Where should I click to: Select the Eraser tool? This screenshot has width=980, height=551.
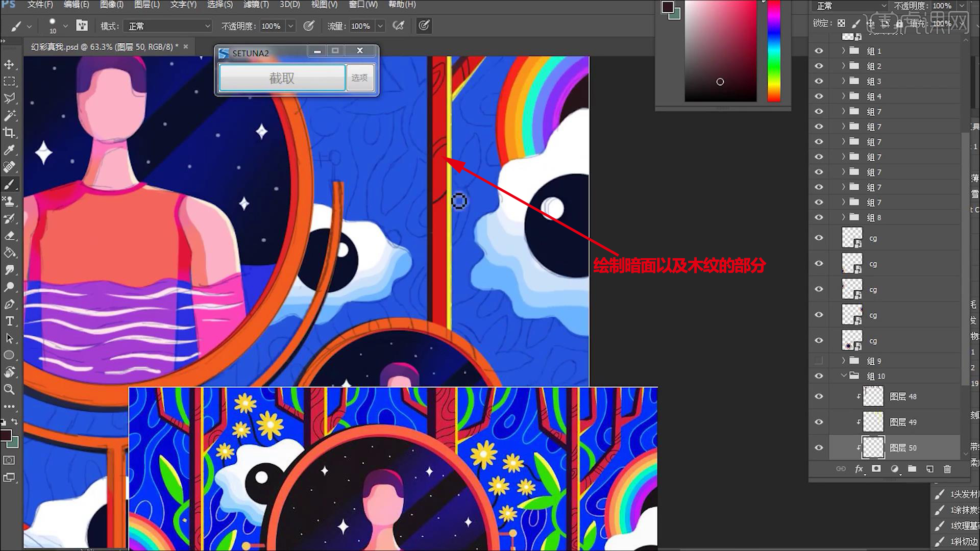pyautogui.click(x=9, y=236)
